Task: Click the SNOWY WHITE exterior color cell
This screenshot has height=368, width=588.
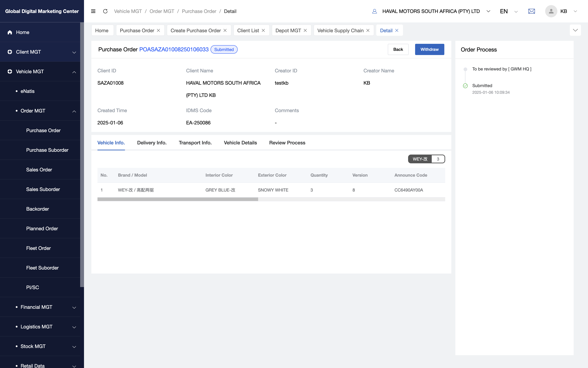Action: [x=273, y=190]
